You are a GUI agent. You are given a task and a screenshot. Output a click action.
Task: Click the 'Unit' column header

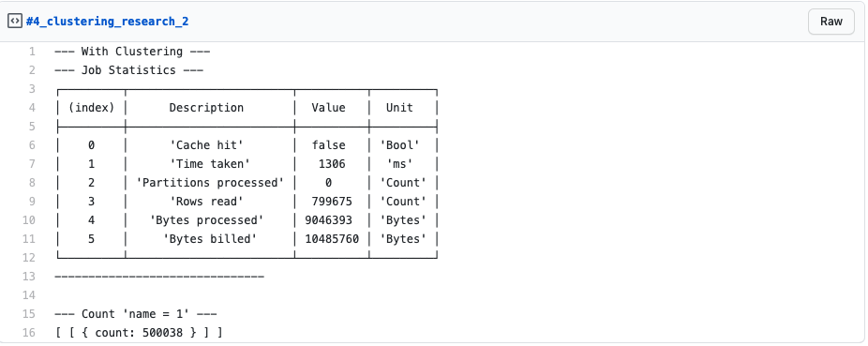click(399, 108)
